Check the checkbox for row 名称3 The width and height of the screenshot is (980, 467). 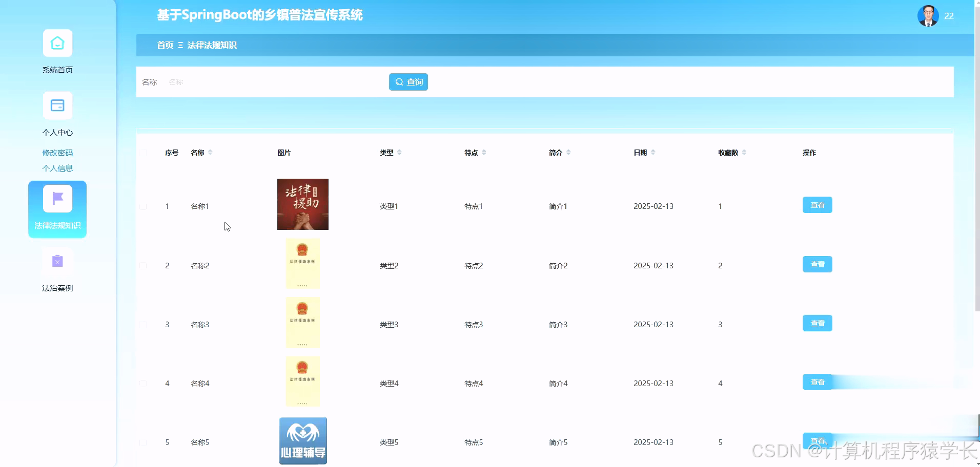[144, 324]
